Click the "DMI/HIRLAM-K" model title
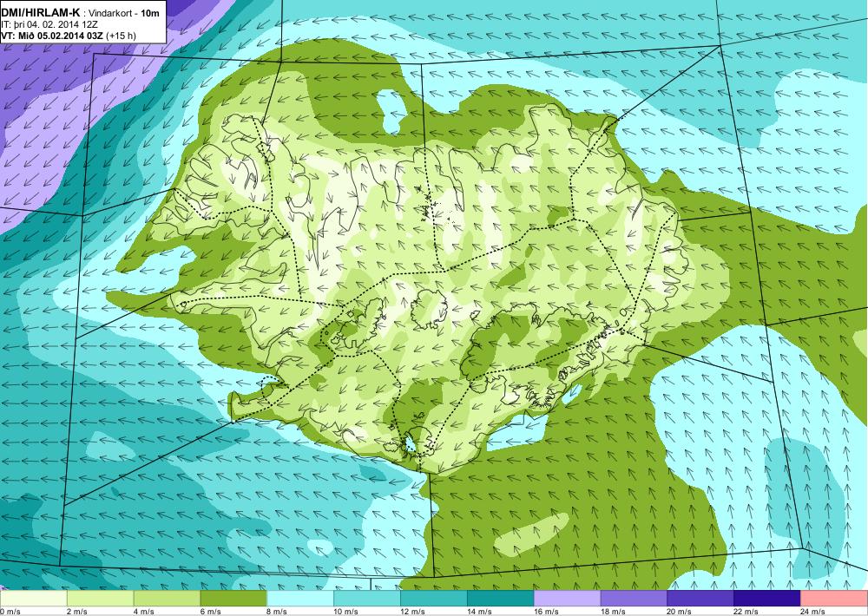The width and height of the screenshot is (868, 616). tap(41, 12)
